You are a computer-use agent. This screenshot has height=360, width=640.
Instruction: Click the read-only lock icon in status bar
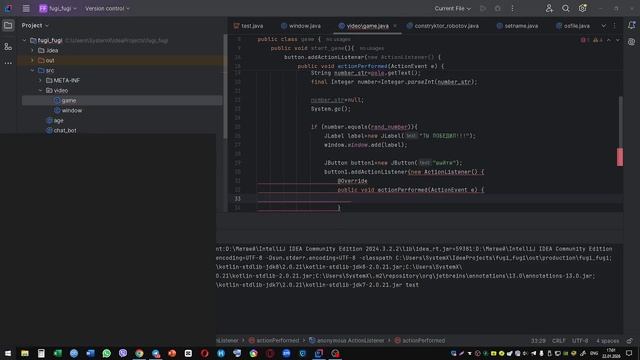pos(630,340)
